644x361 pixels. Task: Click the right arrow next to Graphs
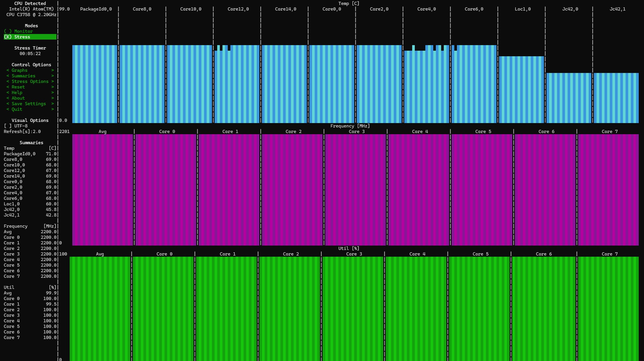tap(53, 70)
